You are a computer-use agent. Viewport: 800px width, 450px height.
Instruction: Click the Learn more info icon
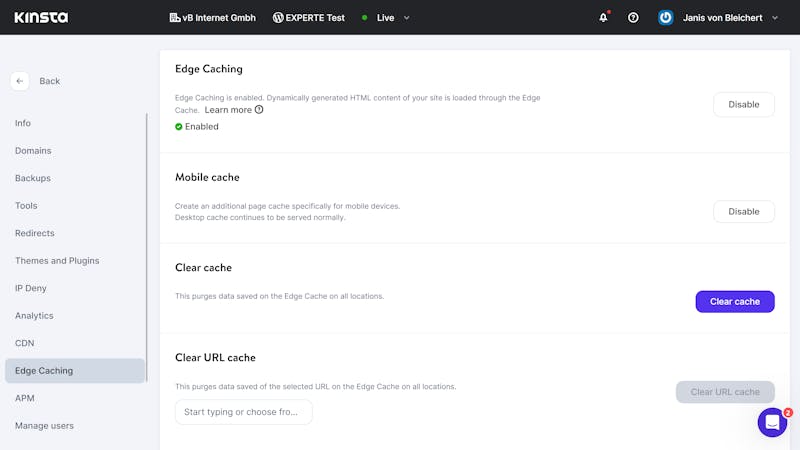point(259,110)
